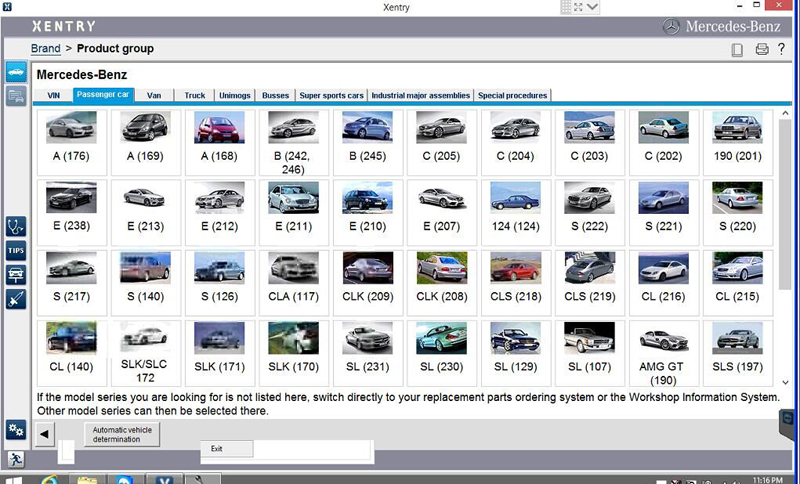The height and width of the screenshot is (484, 800).
Task: Open the C (203) tile
Action: click(589, 142)
